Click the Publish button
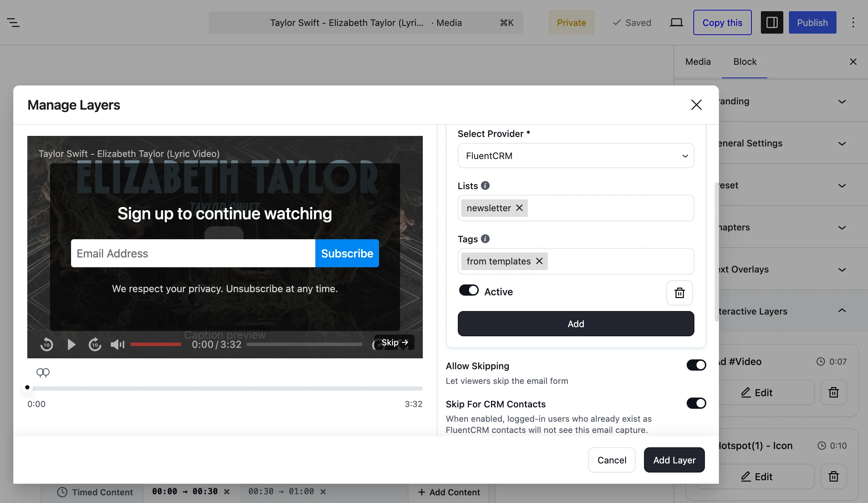The image size is (868, 503). click(x=812, y=22)
